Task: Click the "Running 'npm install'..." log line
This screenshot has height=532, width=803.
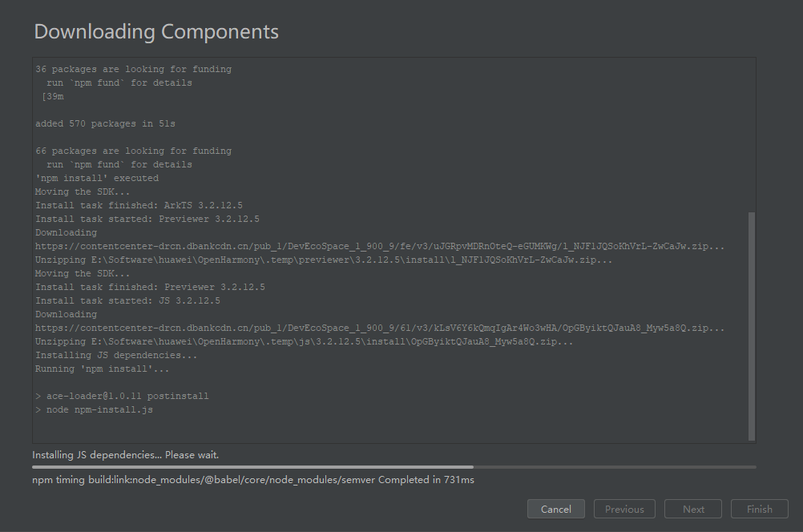Action: tap(103, 369)
